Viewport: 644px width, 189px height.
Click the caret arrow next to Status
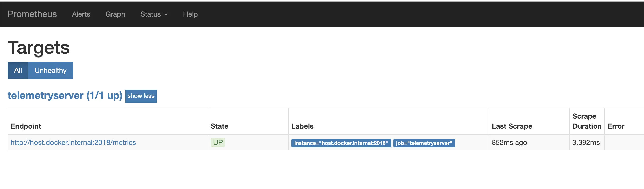166,15
